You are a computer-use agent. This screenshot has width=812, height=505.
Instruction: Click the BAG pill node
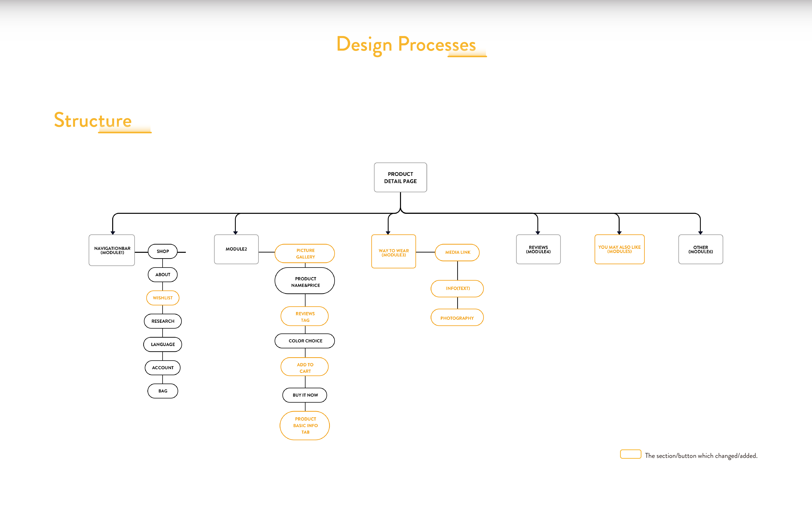coord(163,391)
